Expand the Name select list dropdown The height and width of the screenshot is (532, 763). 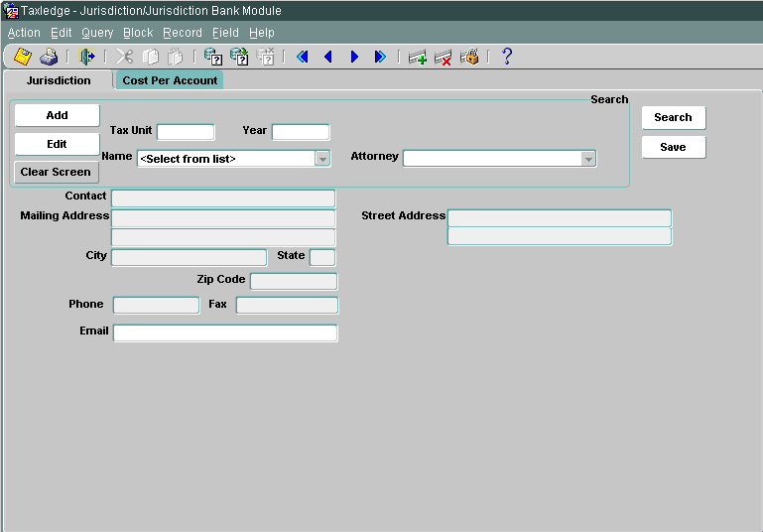click(322, 159)
